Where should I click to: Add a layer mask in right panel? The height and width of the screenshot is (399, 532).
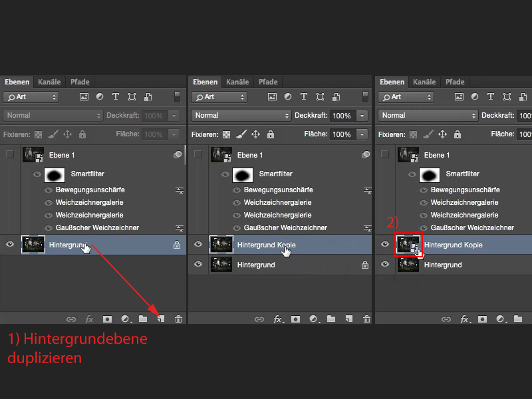click(x=483, y=319)
